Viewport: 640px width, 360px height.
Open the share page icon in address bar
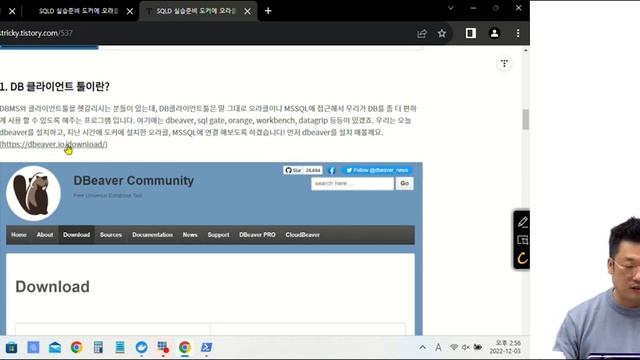pyautogui.click(x=422, y=33)
